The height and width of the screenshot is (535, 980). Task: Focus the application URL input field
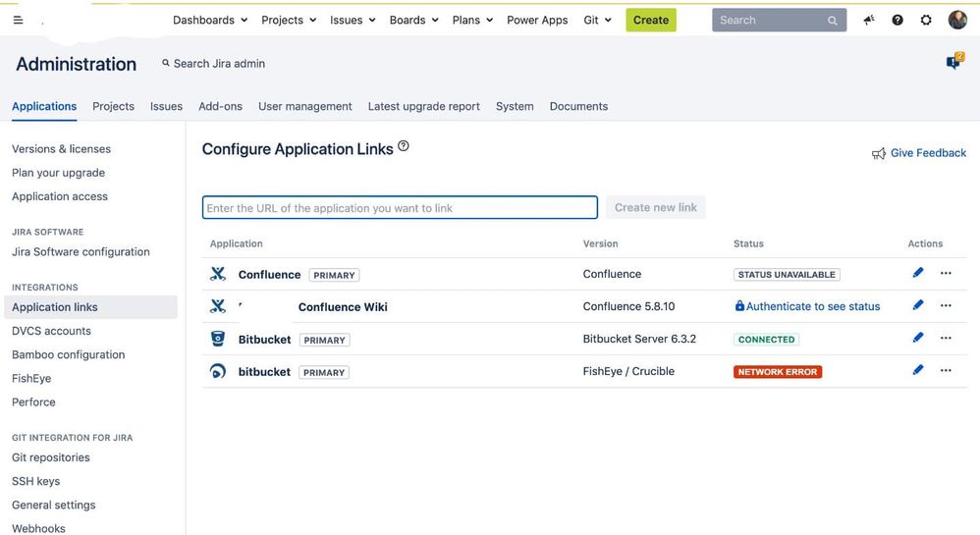(400, 207)
